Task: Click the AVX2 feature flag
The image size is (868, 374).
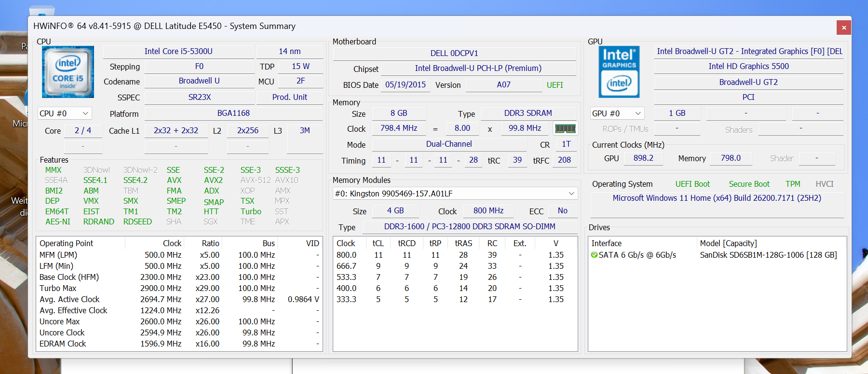Action: pyautogui.click(x=213, y=180)
